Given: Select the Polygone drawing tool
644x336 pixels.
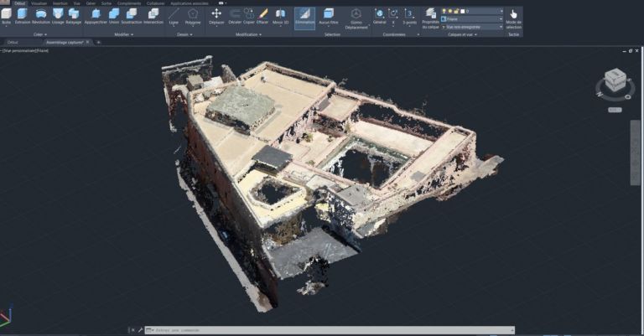Looking at the screenshot, I should [194, 15].
